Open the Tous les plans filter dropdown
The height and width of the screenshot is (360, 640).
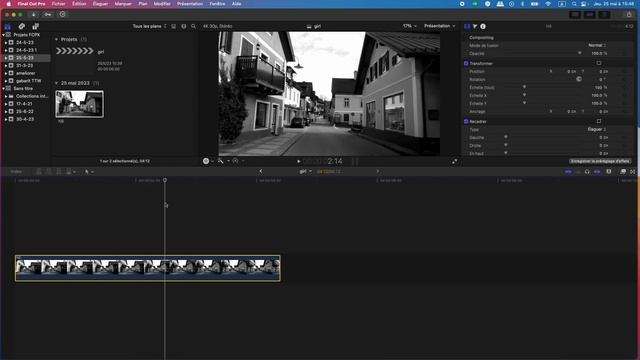click(x=149, y=26)
